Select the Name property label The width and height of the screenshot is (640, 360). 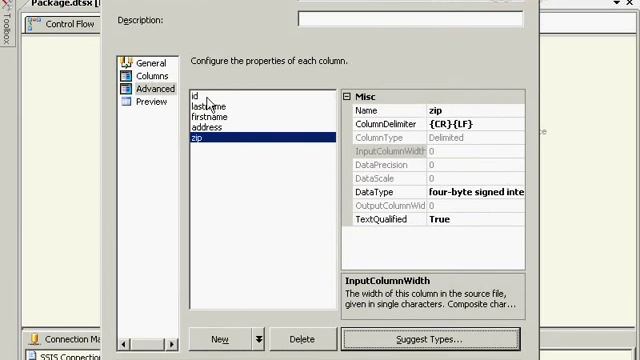[389, 111]
